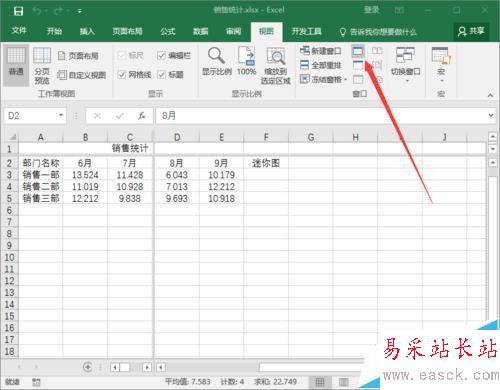Screen dimensions: 500x390
Task: Switch to the 插入 Insert tab
Action: coord(87,31)
